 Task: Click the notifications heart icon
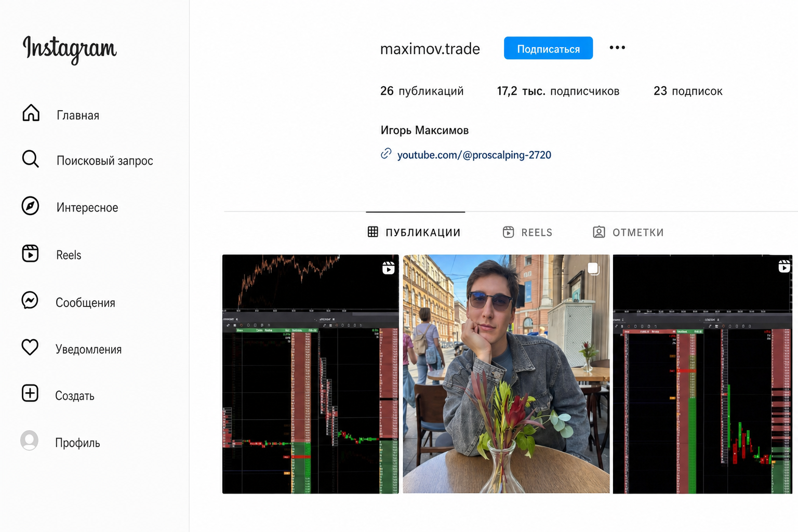[x=30, y=347]
